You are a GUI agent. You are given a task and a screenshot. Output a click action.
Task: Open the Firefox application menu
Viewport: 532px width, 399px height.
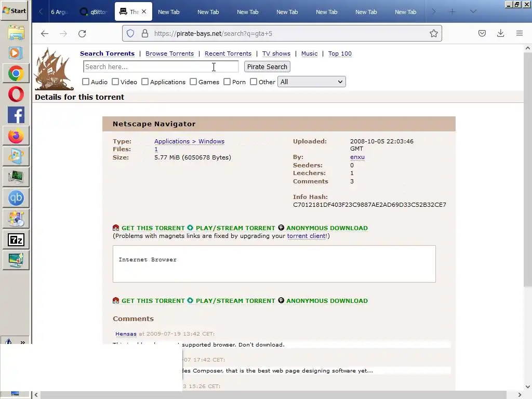519,33
